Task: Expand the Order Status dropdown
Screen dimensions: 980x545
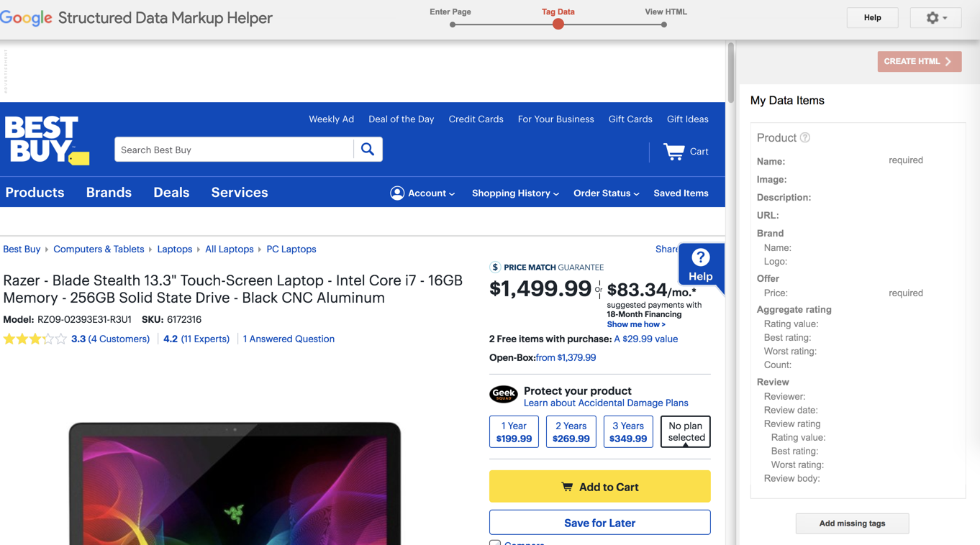Action: point(606,193)
